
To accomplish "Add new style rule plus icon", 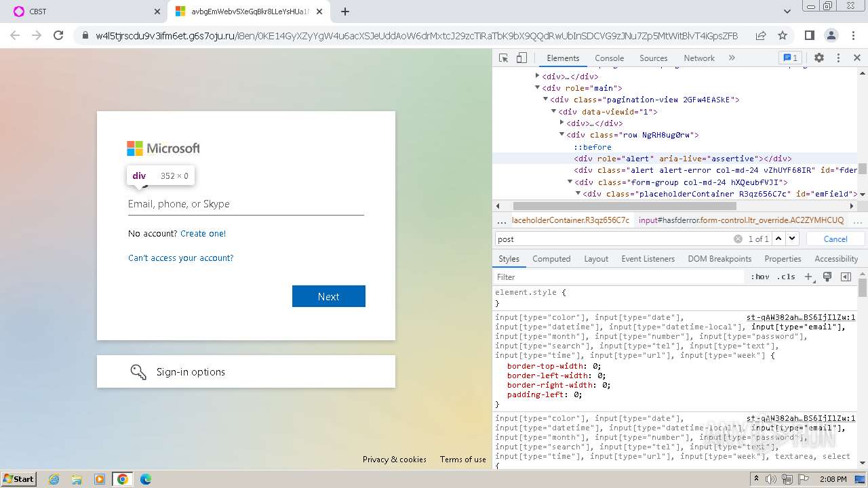I will (808, 277).
